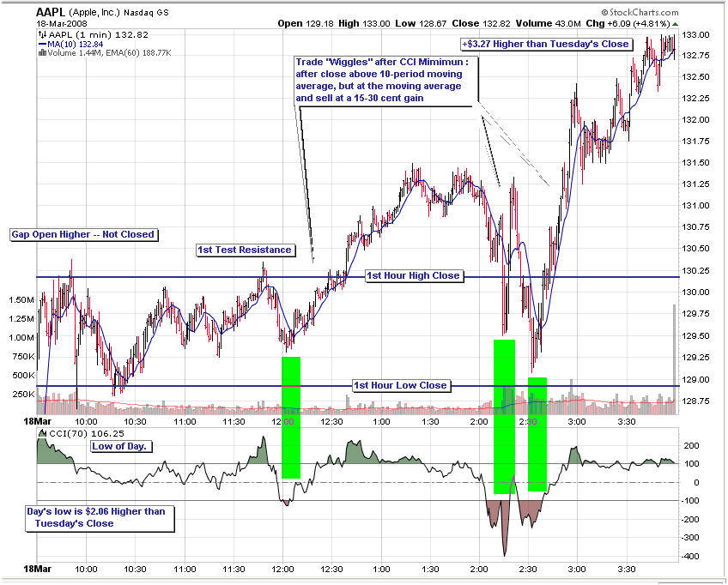Click the 'Low of Day.' label
728x585 pixels.
pos(120,446)
